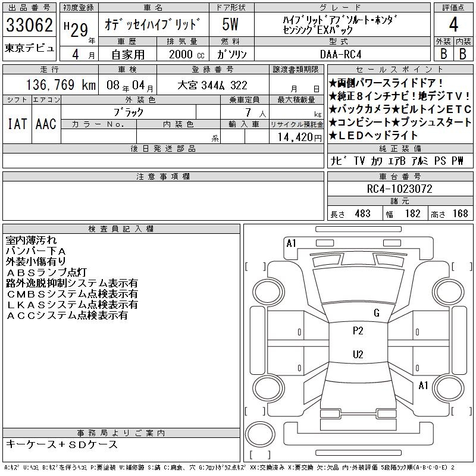
Task: Select the exterior color "ブラック"
Action: click(129, 112)
